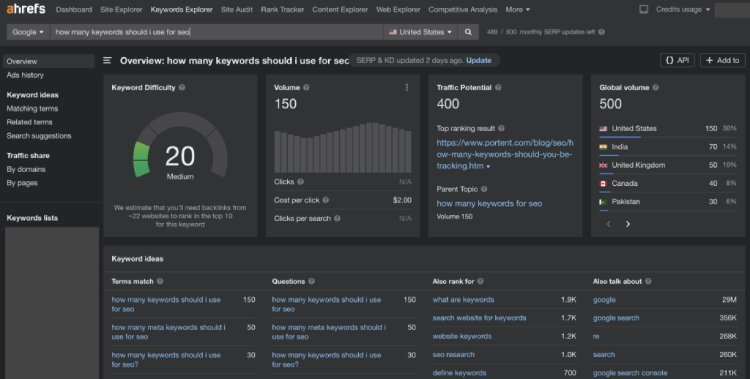This screenshot has height=379, width=750.
Task: Open 'what are keywords' in Also rank for
Action: point(463,300)
